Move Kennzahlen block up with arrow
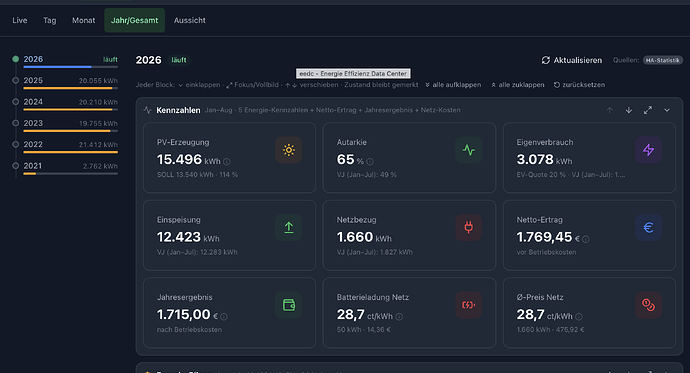Screen dimensions: 690x373 point(609,110)
